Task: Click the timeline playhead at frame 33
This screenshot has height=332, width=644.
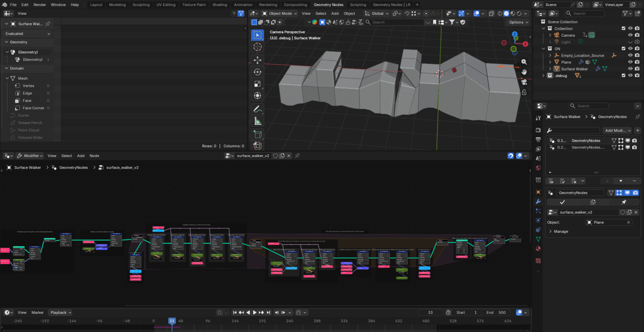Action: [x=172, y=321]
